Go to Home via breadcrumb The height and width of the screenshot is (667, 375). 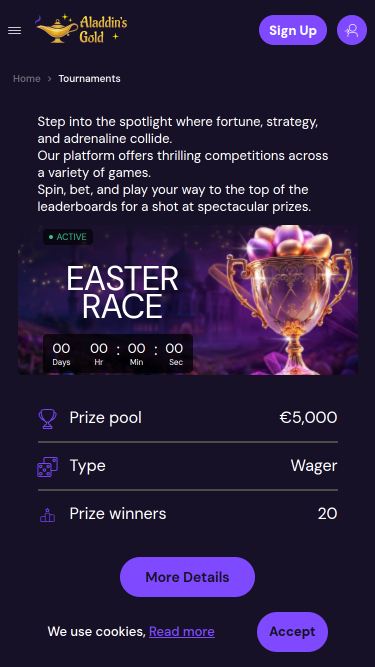(27, 79)
